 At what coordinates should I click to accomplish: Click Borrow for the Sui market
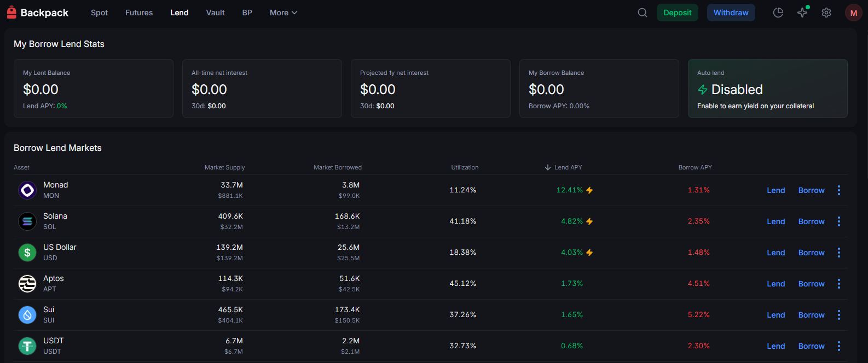pos(811,315)
